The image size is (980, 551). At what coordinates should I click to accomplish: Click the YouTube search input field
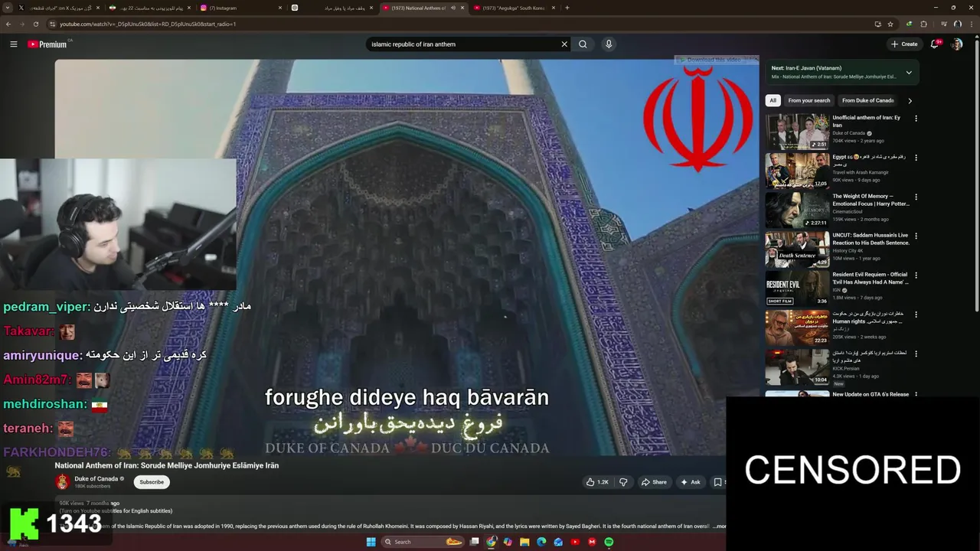point(464,44)
